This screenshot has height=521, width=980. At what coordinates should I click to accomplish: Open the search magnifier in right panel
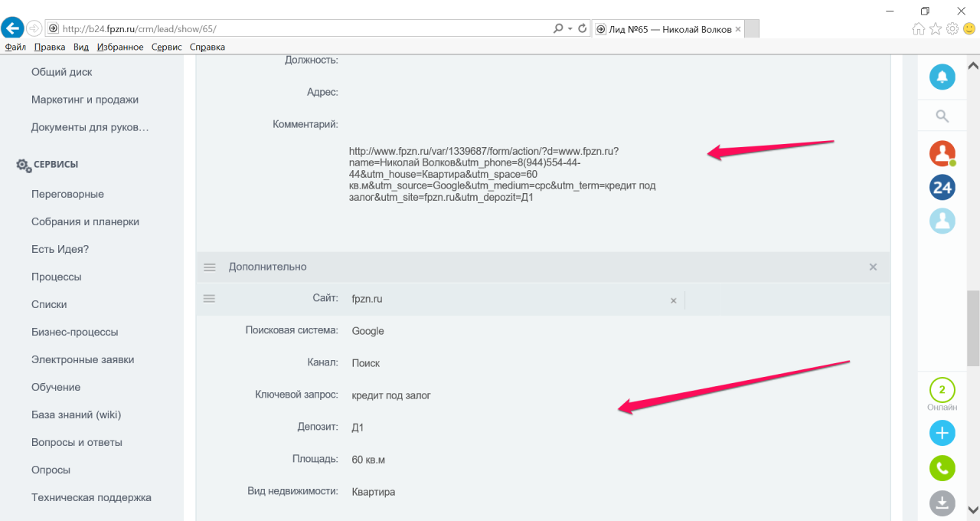[942, 116]
